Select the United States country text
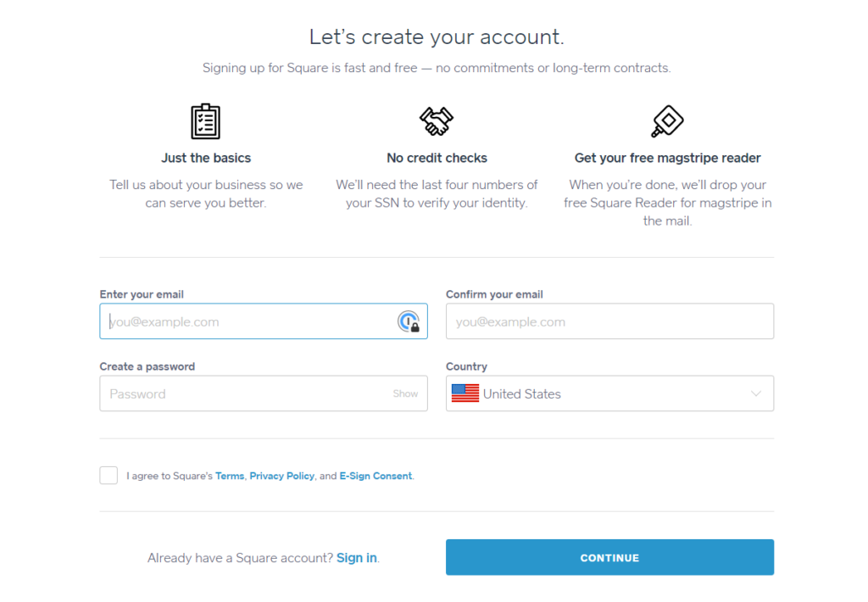 (522, 393)
